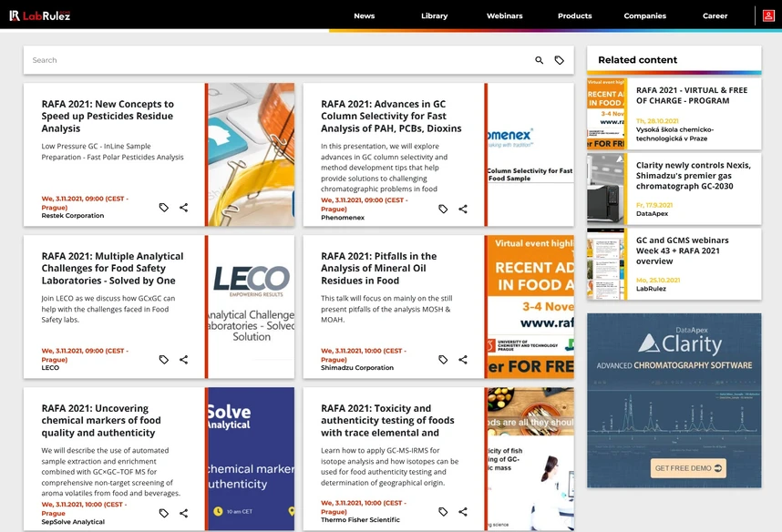Screen dimensions: 782x532
Task: Click the SepSolve Analytical blue thumbnail
Action: [x=252, y=459]
